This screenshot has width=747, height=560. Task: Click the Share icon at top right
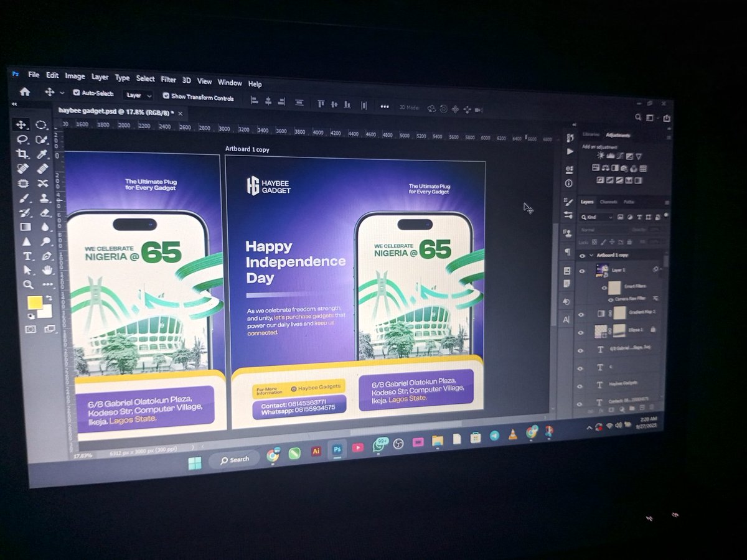tap(667, 118)
